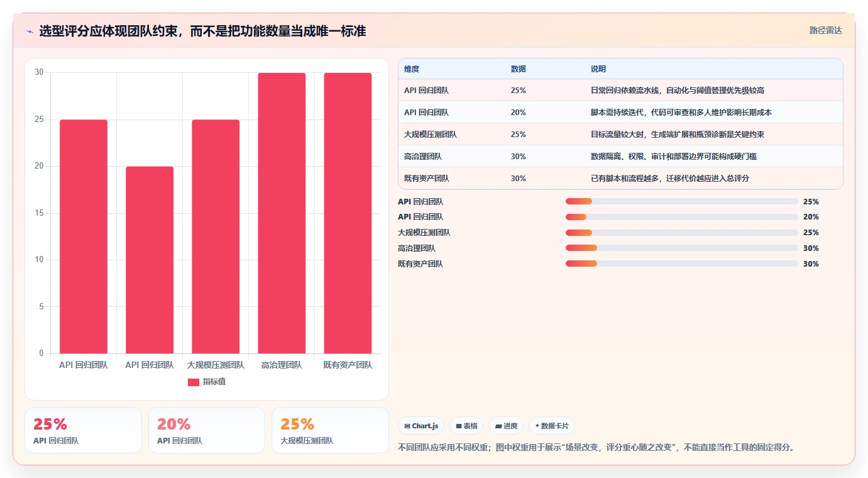Click the headline 选型评分应体现团队约束
The image size is (868, 478).
pyautogui.click(x=202, y=31)
